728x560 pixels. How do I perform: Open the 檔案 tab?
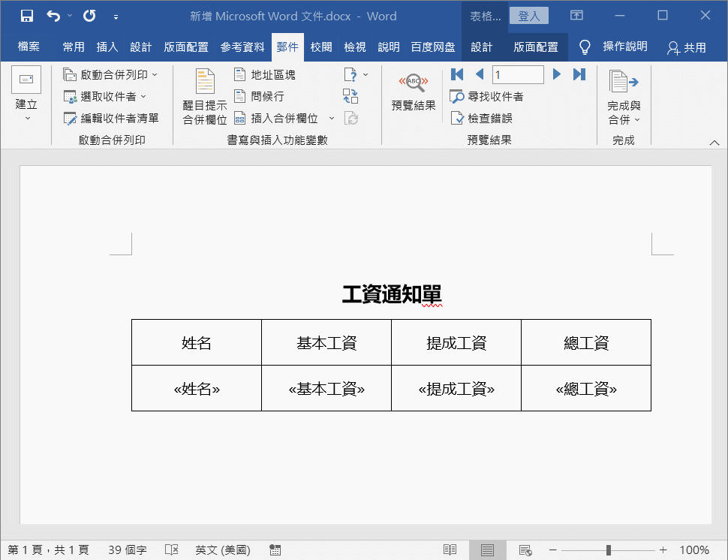click(x=29, y=47)
